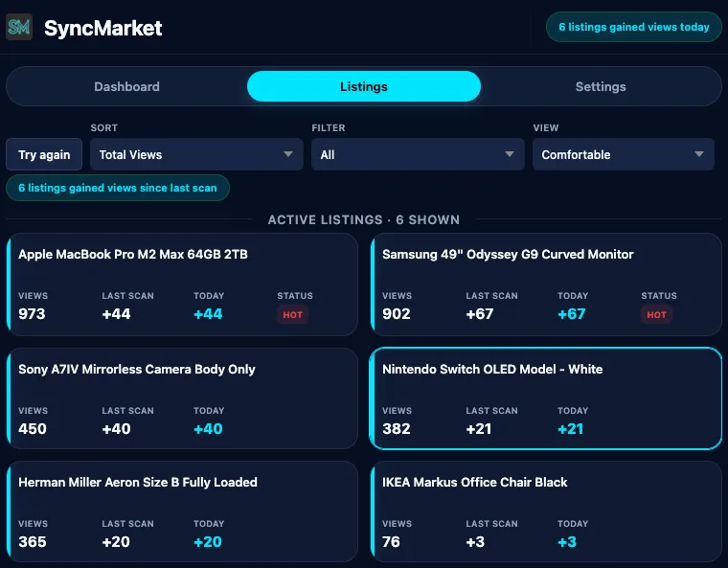Open the Sort dropdown showing Total Views
728x568 pixels.
pyautogui.click(x=196, y=154)
